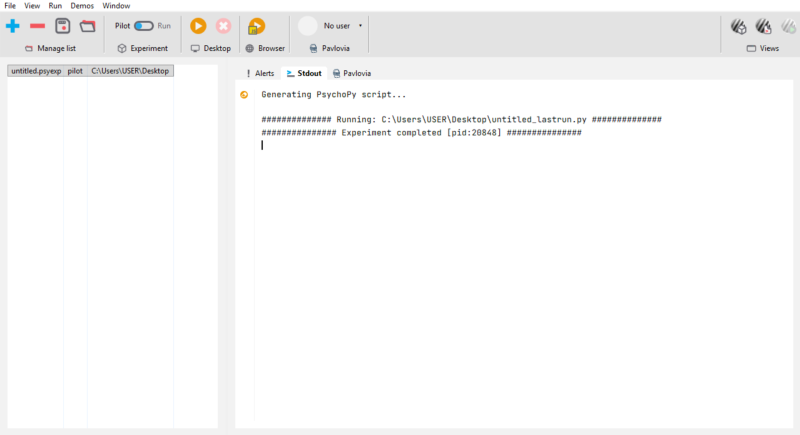Open the Demos menu

tap(82, 6)
